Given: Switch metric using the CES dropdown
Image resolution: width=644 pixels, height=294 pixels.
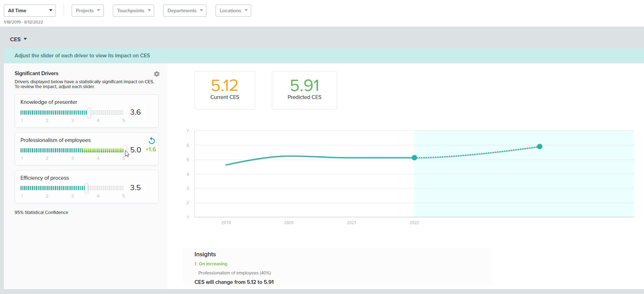Looking at the screenshot, I should tap(19, 39).
